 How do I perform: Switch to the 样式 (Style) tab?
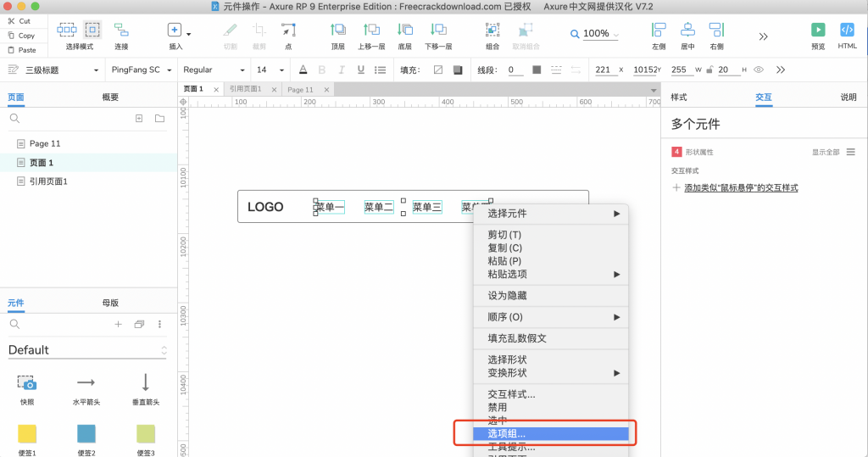[678, 98]
